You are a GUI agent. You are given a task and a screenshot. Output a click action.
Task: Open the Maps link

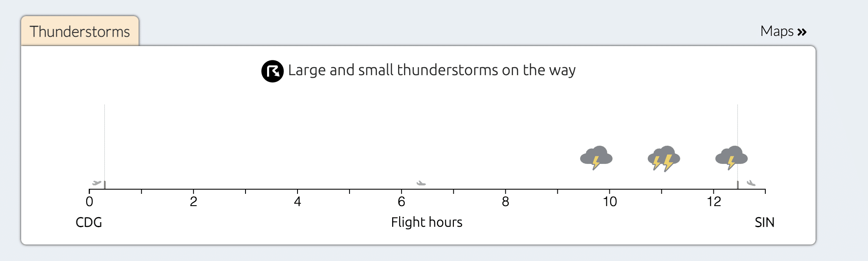[x=777, y=31]
